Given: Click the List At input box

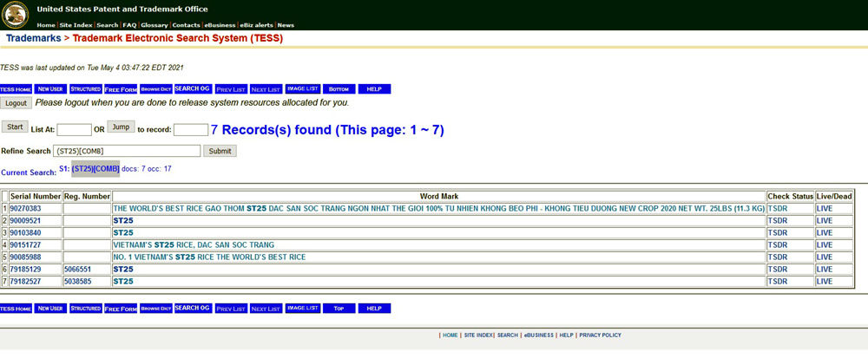Looking at the screenshot, I should coord(74,130).
